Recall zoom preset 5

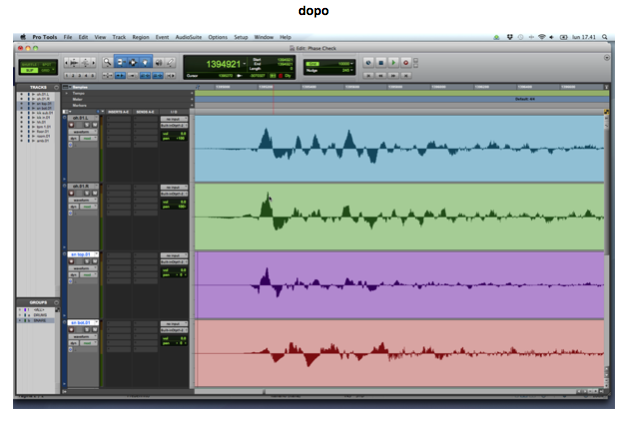[93, 75]
